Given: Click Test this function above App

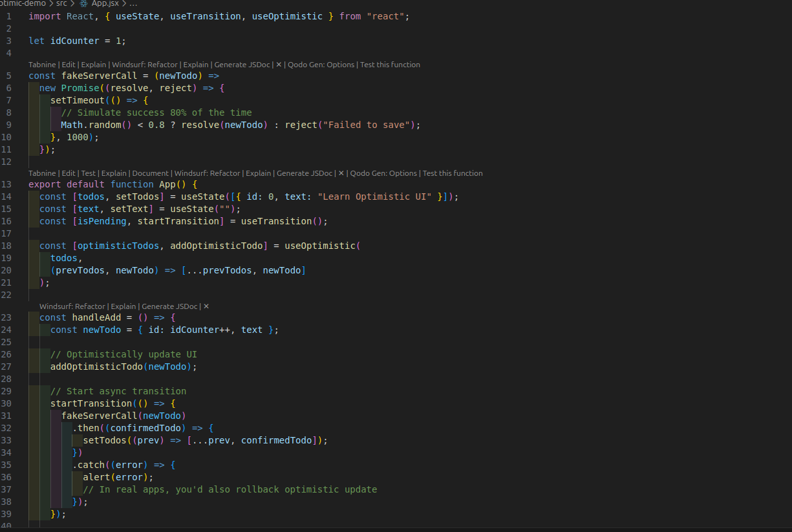Looking at the screenshot, I should point(453,173).
